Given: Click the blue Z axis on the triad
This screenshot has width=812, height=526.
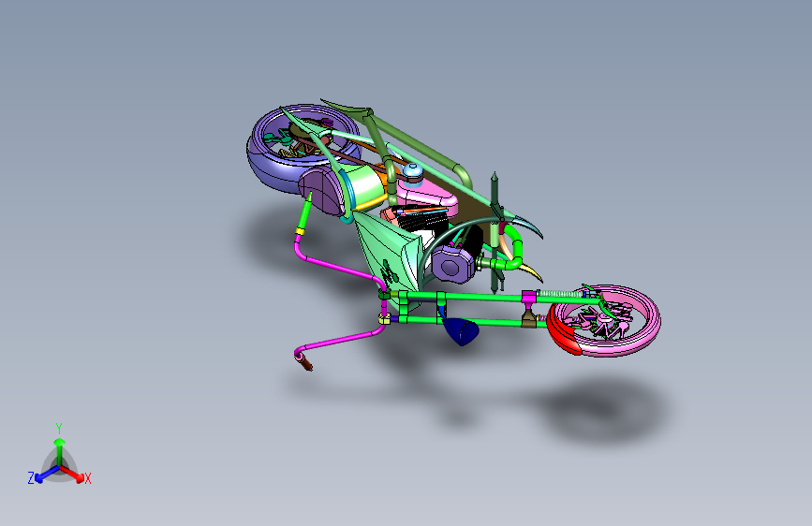Looking at the screenshot, I should click(48, 474).
